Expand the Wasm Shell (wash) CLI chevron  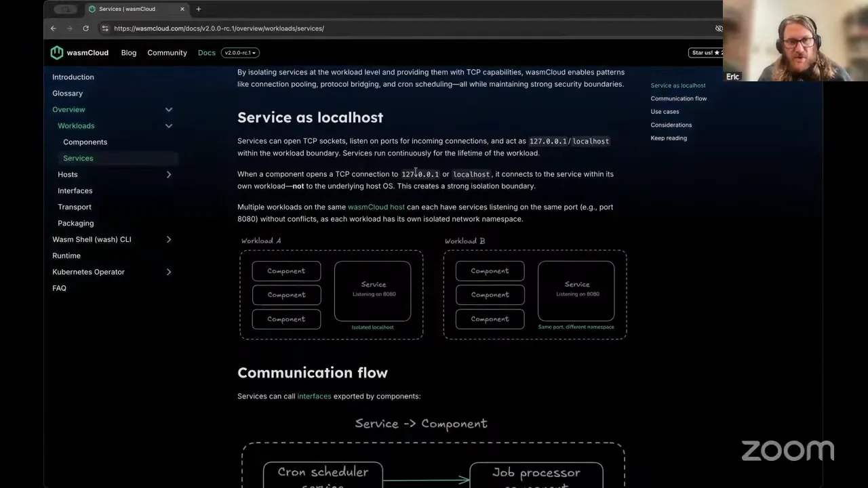coord(169,240)
